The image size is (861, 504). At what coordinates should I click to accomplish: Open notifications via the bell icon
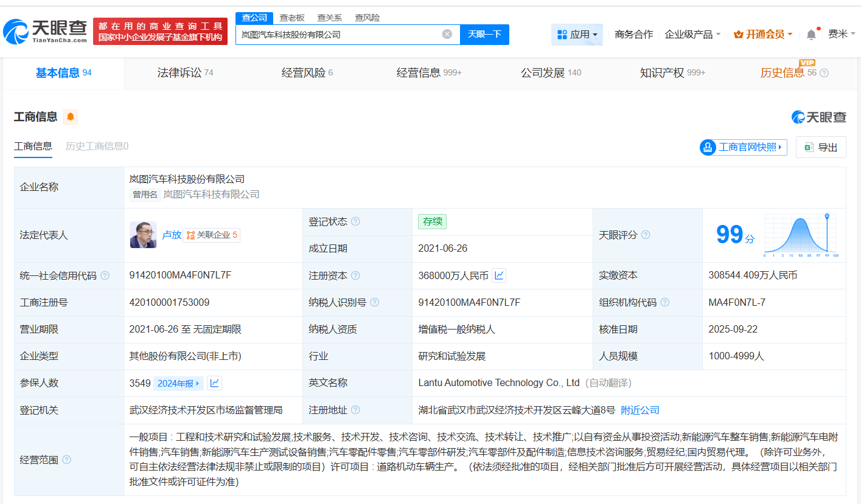[810, 34]
